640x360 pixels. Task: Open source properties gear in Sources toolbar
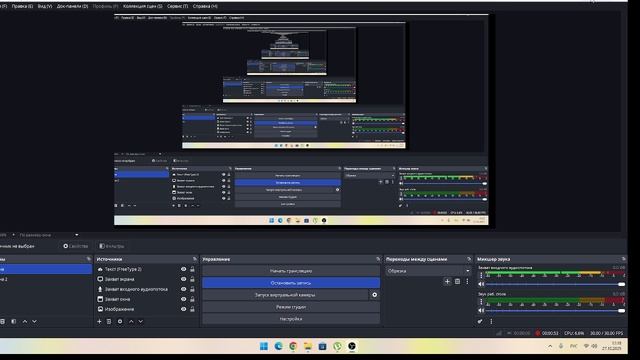[120, 322]
